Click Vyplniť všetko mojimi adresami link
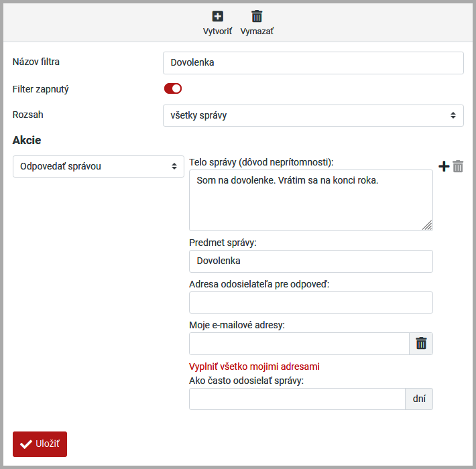The image size is (476, 469). coord(254,366)
